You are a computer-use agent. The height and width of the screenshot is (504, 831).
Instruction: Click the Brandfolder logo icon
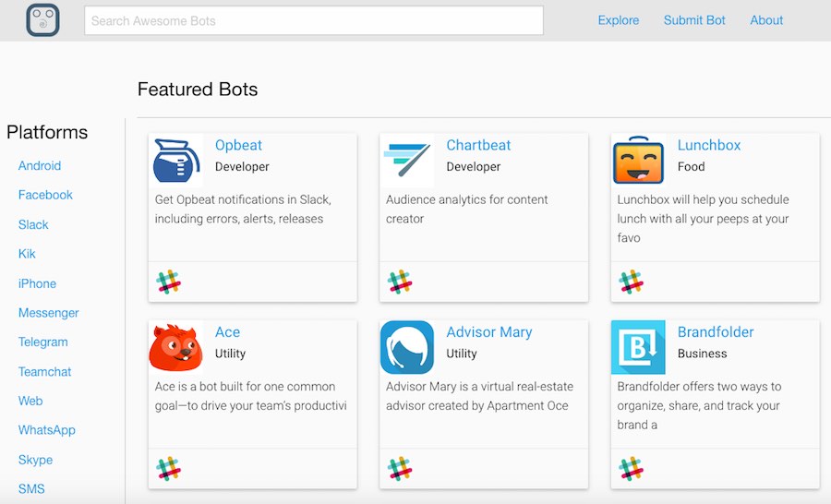coord(638,347)
